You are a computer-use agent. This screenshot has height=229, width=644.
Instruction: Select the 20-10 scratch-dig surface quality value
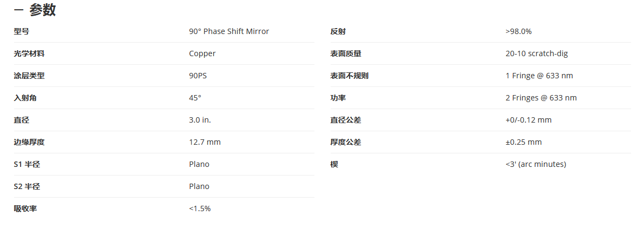click(537, 53)
